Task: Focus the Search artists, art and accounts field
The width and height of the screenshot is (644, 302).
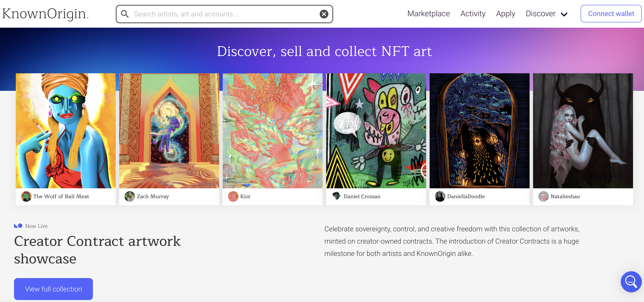Action: (x=224, y=14)
